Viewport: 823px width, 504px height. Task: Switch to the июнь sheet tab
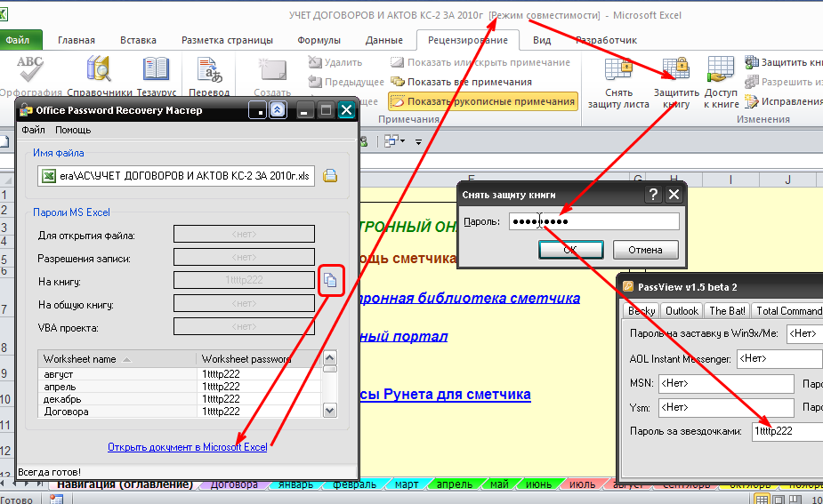(538, 484)
